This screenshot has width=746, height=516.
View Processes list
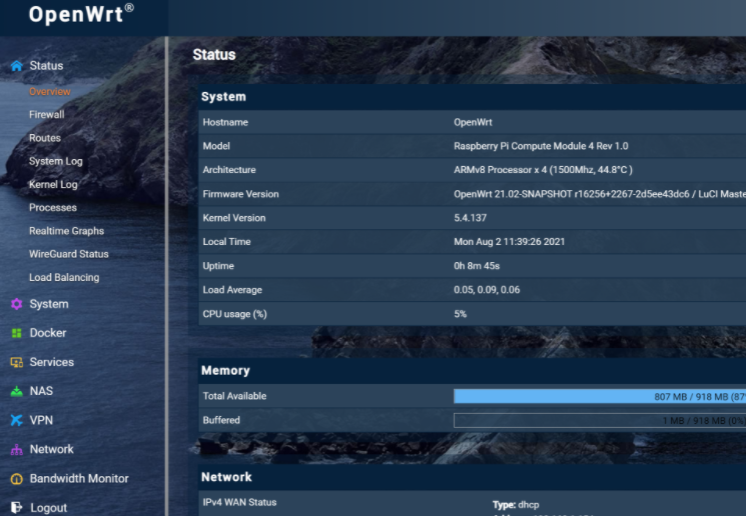(x=52, y=208)
